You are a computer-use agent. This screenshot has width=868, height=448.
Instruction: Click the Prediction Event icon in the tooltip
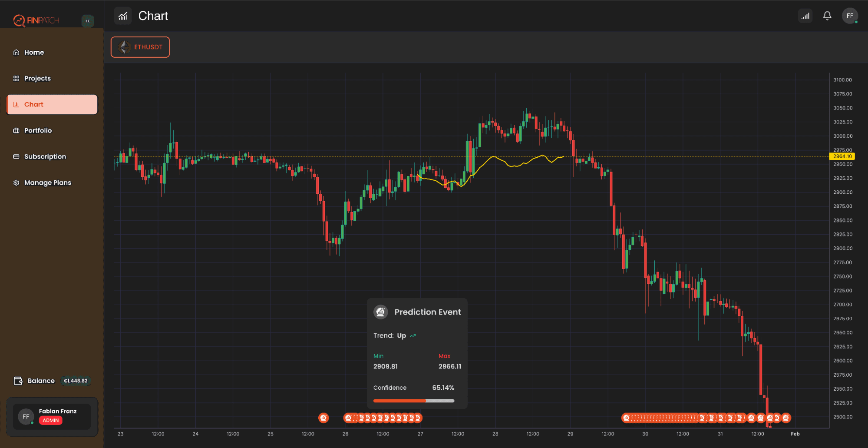[x=381, y=312]
